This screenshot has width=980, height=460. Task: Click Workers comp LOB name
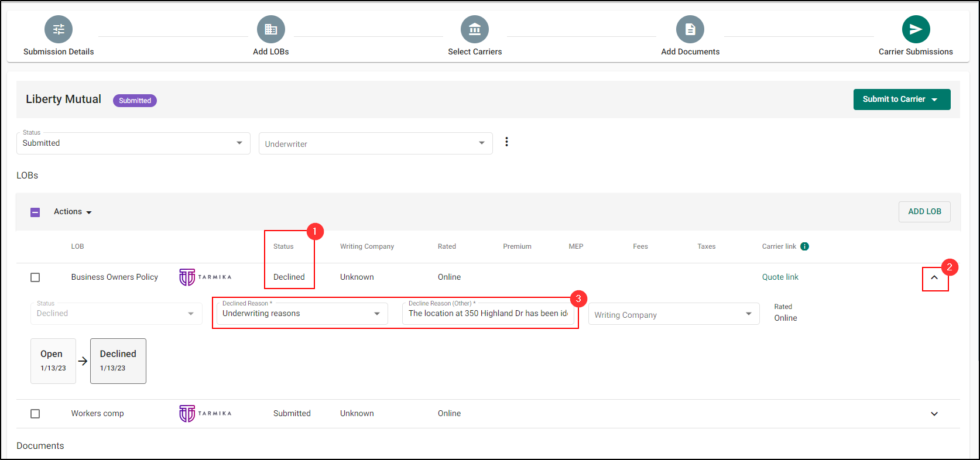point(98,414)
